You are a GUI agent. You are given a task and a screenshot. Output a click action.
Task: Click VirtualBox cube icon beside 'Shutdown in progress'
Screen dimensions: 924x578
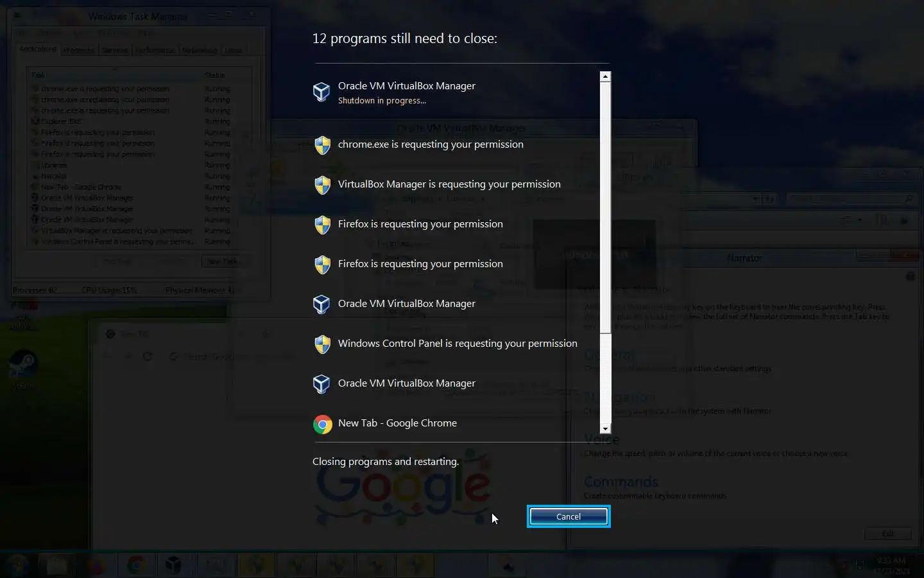(321, 92)
